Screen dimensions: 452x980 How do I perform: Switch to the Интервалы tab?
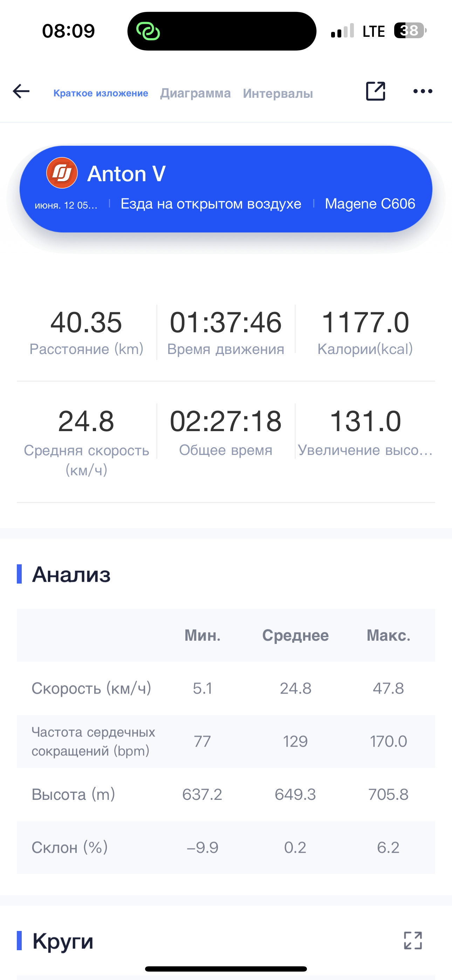pyautogui.click(x=278, y=93)
